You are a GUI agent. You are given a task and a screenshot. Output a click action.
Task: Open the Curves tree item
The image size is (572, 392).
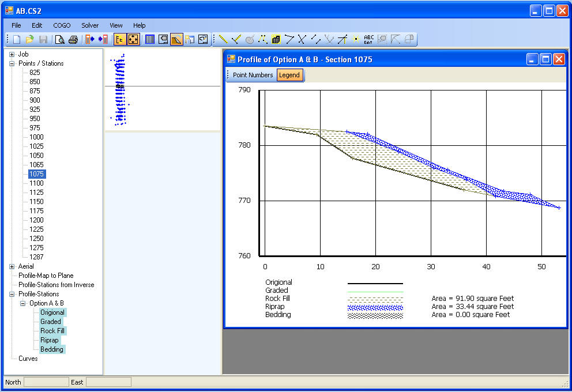pos(28,359)
